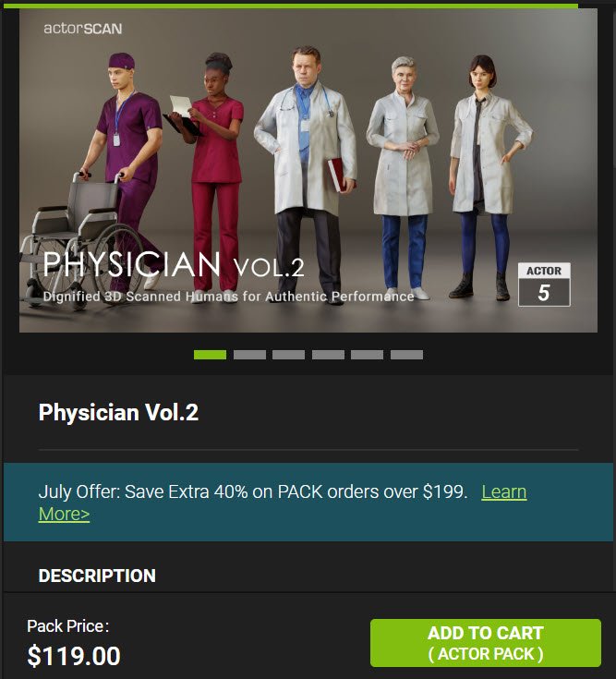The width and height of the screenshot is (616, 679).
Task: Select the active green slide indicator
Action: pos(210,355)
